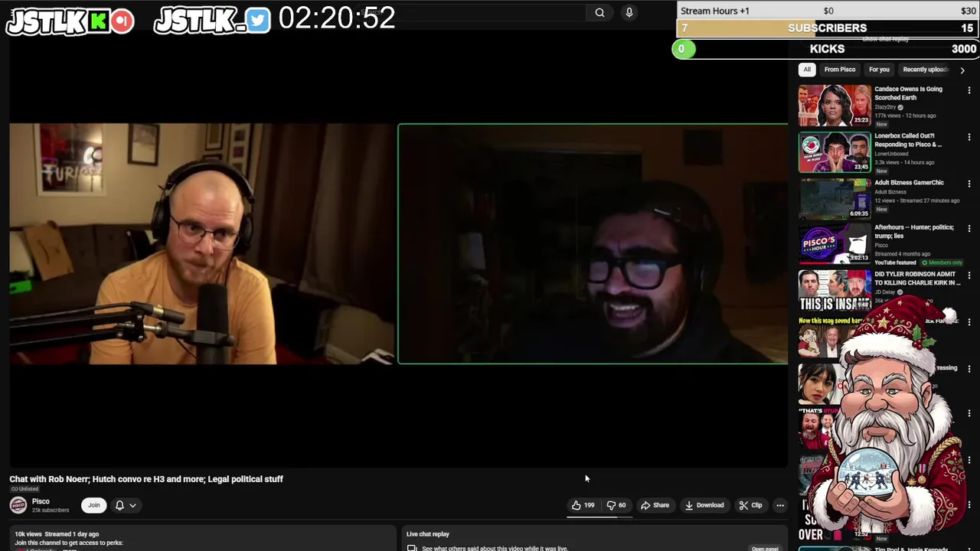Image resolution: width=980 pixels, height=551 pixels.
Task: Open menu for Adult Bizness GamerChic video
Action: (x=969, y=184)
